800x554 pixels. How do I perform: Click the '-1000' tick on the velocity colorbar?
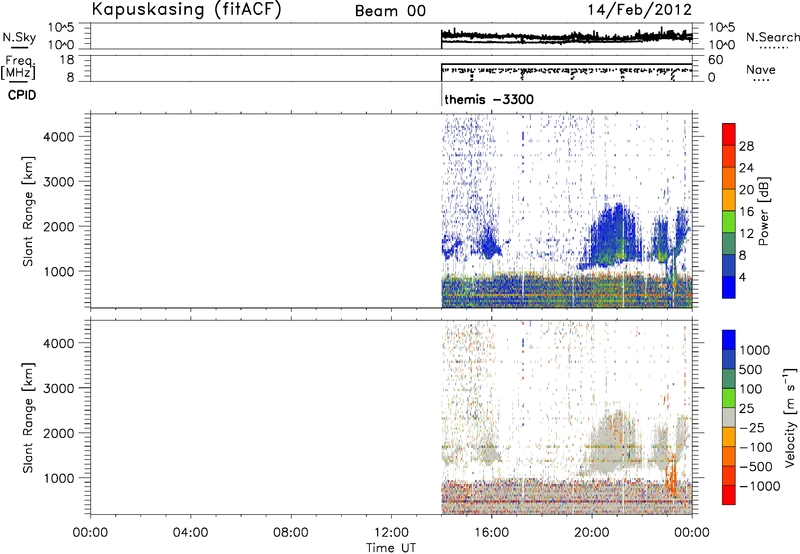[760, 486]
